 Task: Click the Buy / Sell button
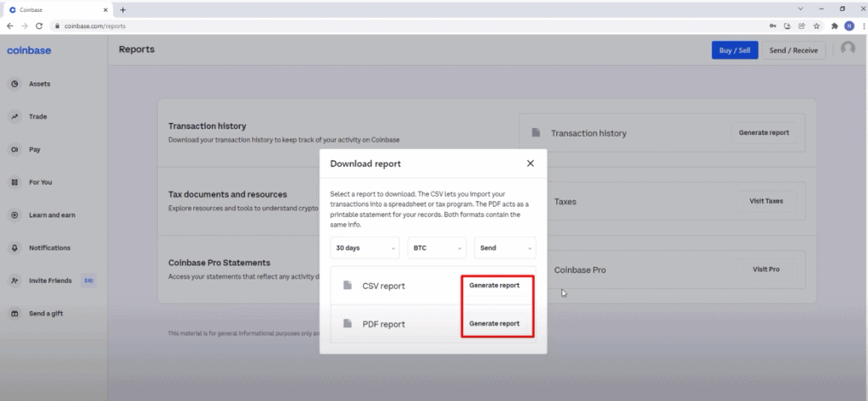coord(734,51)
